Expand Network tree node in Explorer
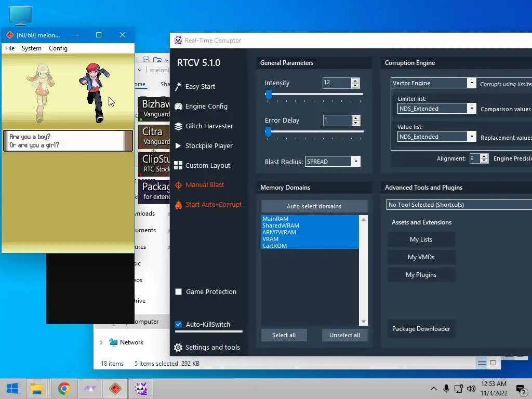 [101, 343]
